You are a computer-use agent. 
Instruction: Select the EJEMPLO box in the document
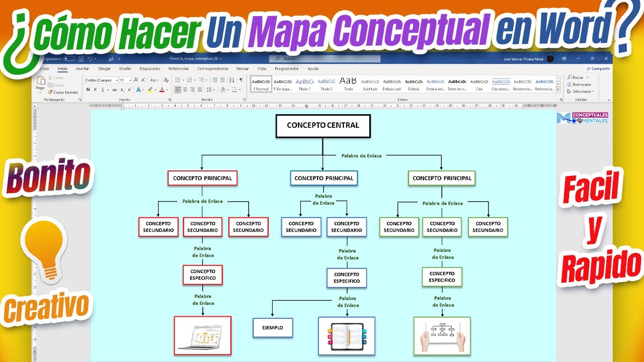272,328
